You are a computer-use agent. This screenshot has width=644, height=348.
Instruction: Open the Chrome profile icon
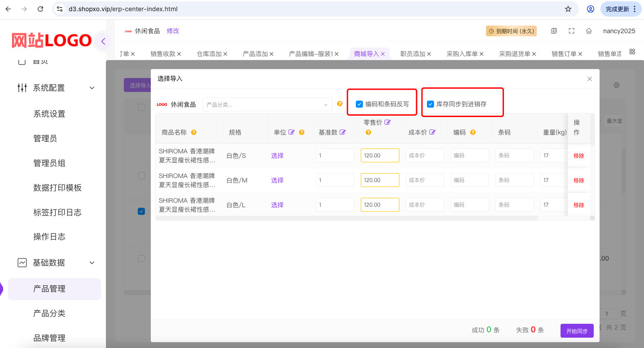coord(591,9)
